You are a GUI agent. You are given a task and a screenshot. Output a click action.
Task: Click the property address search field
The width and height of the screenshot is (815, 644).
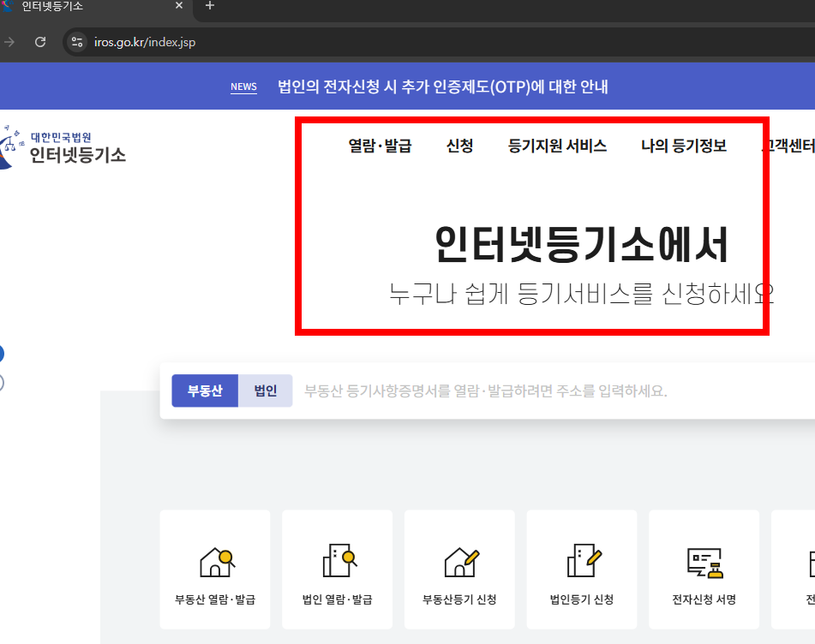(x=514, y=391)
